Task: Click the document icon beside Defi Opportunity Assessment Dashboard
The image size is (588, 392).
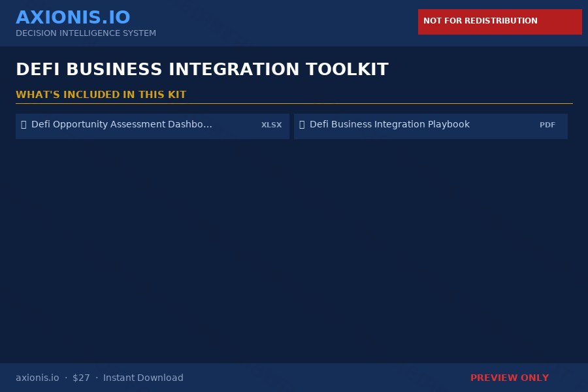Action: click(22, 124)
